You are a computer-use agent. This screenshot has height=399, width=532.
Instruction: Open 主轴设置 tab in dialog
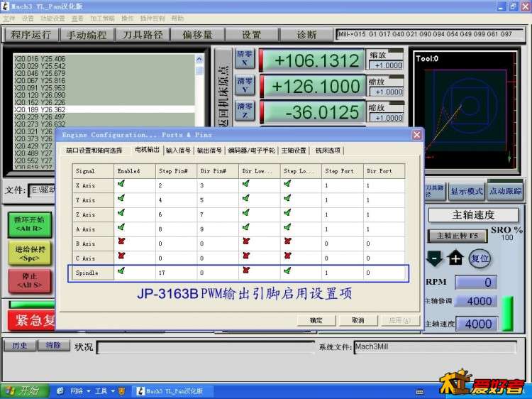pyautogui.click(x=294, y=151)
